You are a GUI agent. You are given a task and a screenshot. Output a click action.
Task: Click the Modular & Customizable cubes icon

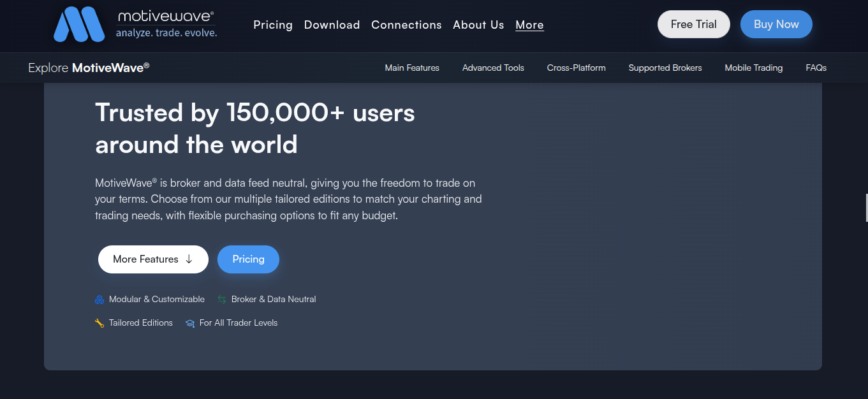point(99,300)
